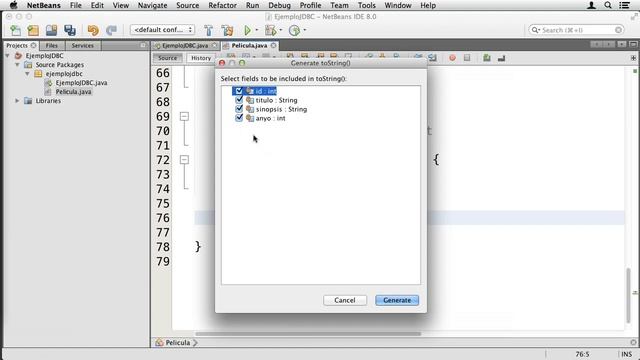Click the Profile Project icon
640x360 pixels.
(x=294, y=30)
